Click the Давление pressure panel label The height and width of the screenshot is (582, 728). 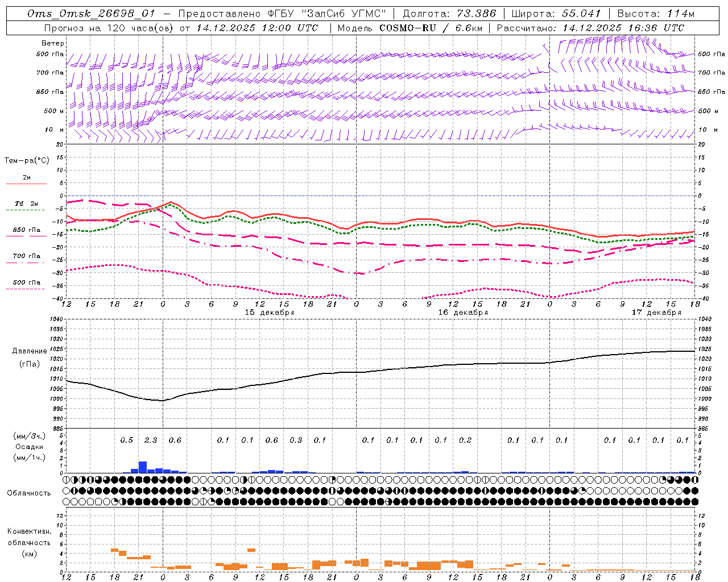pyautogui.click(x=30, y=351)
